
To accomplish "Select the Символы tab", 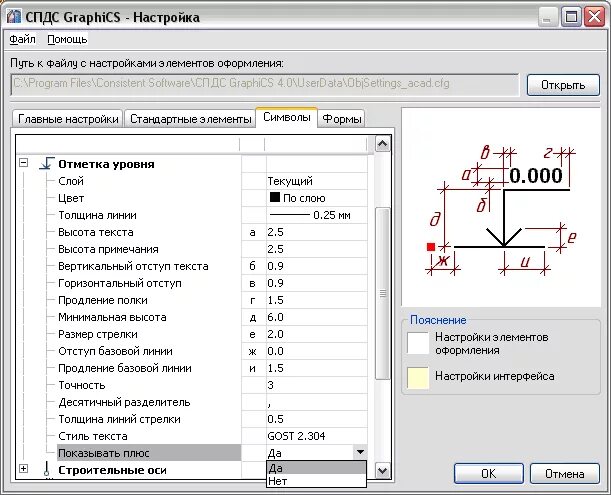I will [287, 117].
